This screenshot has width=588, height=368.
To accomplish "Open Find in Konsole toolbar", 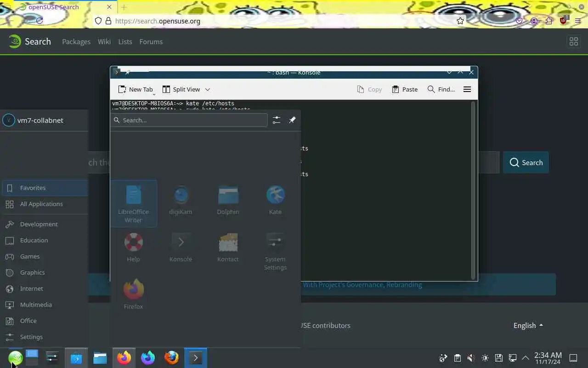I will [441, 89].
